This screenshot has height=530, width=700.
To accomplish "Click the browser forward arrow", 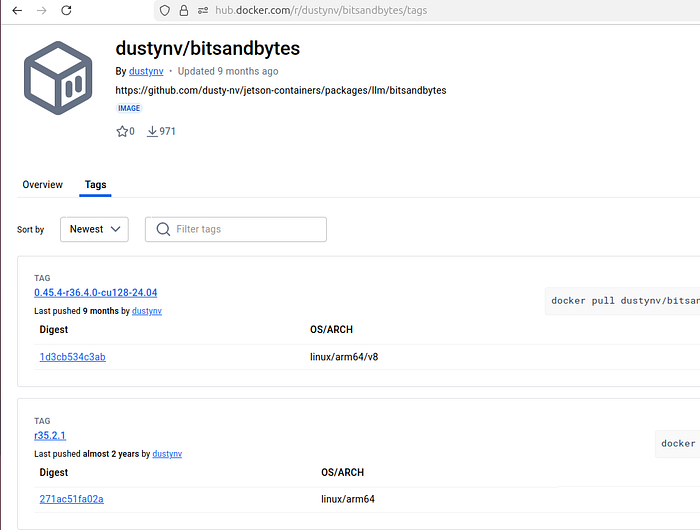I will click(x=42, y=10).
